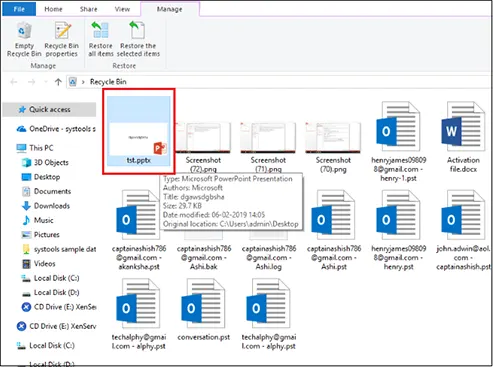Select Screenshot (72).png thumbnail
Screen dimensions: 493x367
pos(203,138)
